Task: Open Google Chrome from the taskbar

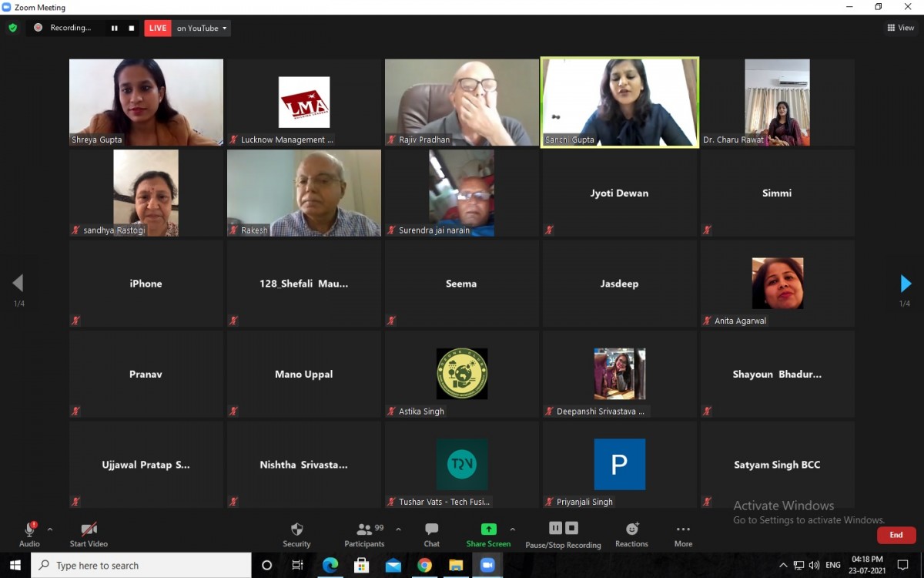Action: point(424,565)
